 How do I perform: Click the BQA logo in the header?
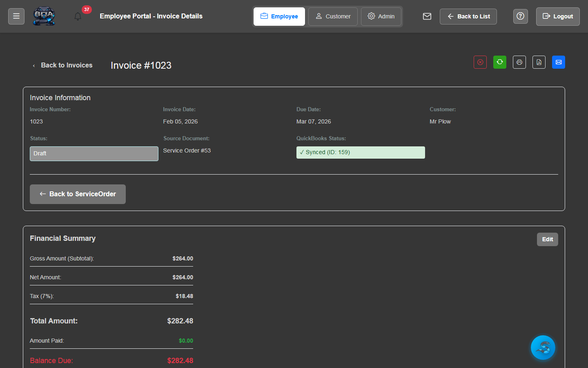[44, 16]
